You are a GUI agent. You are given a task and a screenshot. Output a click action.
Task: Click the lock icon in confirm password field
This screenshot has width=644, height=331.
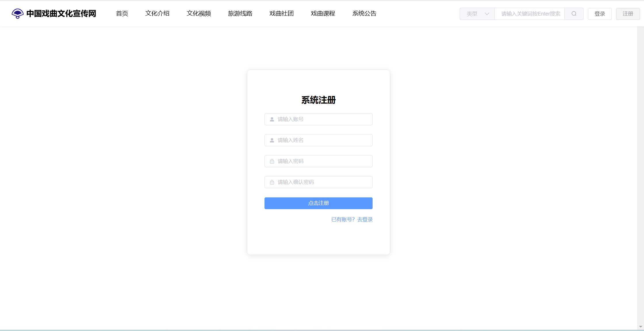pos(272,182)
